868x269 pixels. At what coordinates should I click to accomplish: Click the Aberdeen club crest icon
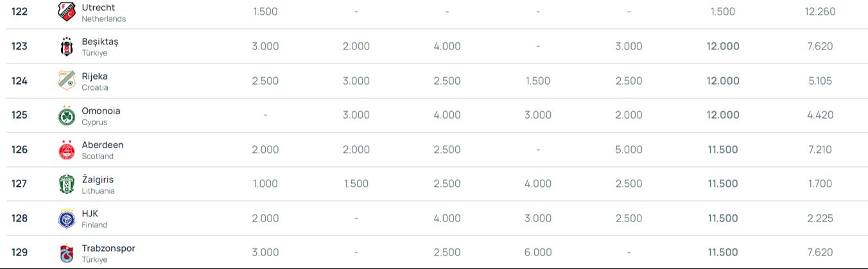pos(67,150)
